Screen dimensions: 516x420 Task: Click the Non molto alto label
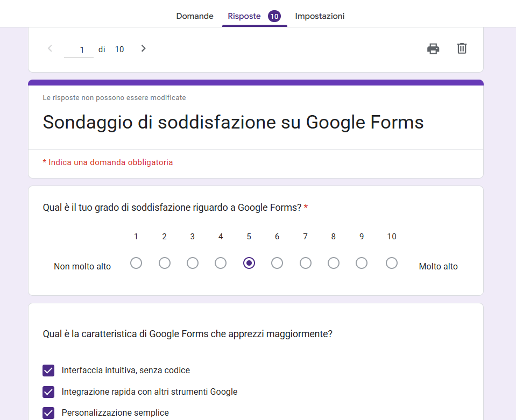point(82,266)
